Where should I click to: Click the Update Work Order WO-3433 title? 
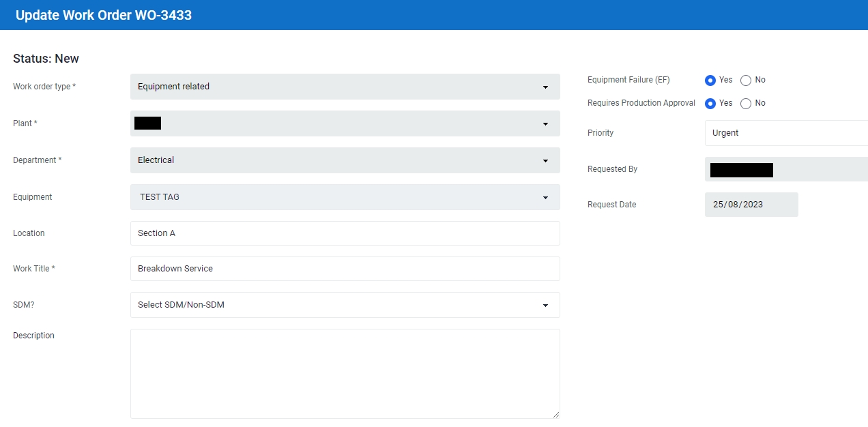coord(104,15)
